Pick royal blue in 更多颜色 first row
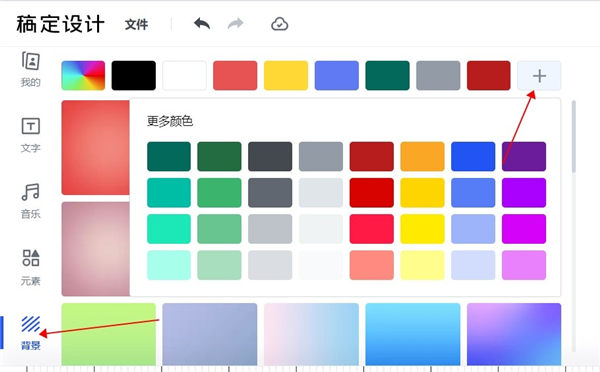This screenshot has width=600, height=372. pos(473,157)
